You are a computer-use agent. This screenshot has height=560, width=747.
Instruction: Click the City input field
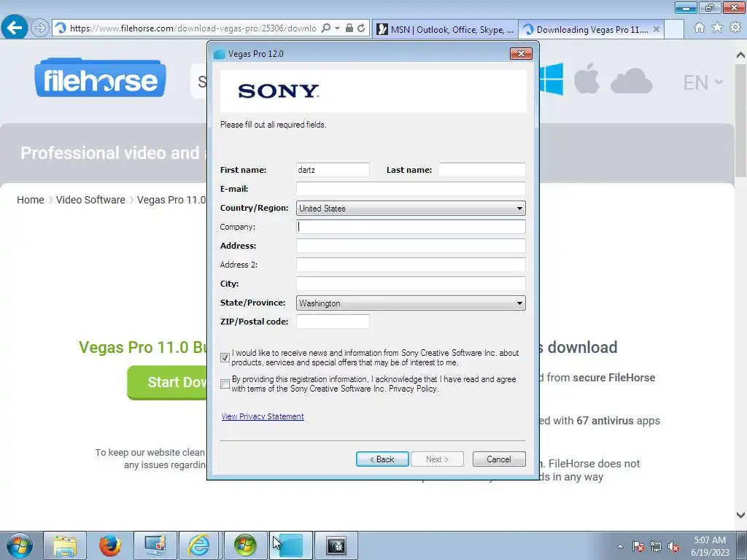(x=411, y=284)
